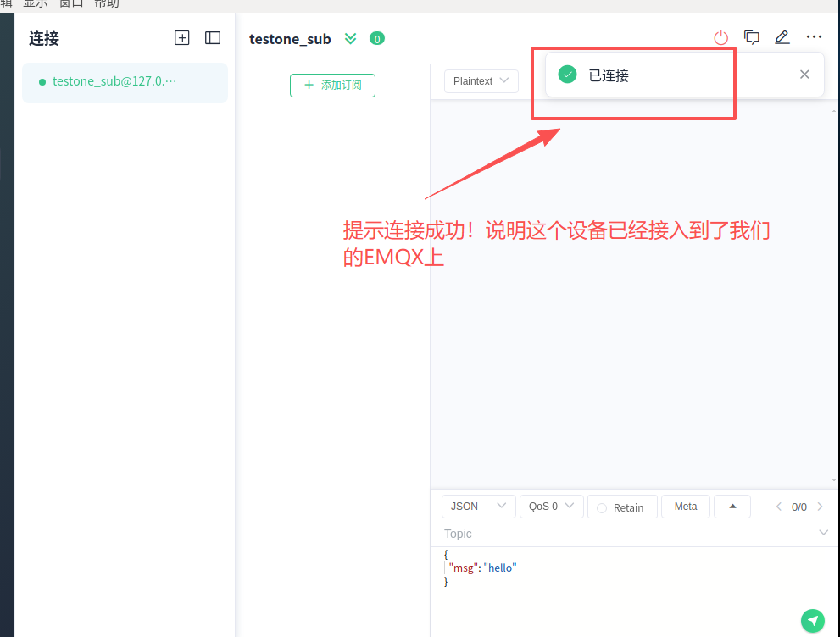Open the Plaintext format dropdown
This screenshot has width=840, height=637.
click(x=481, y=81)
